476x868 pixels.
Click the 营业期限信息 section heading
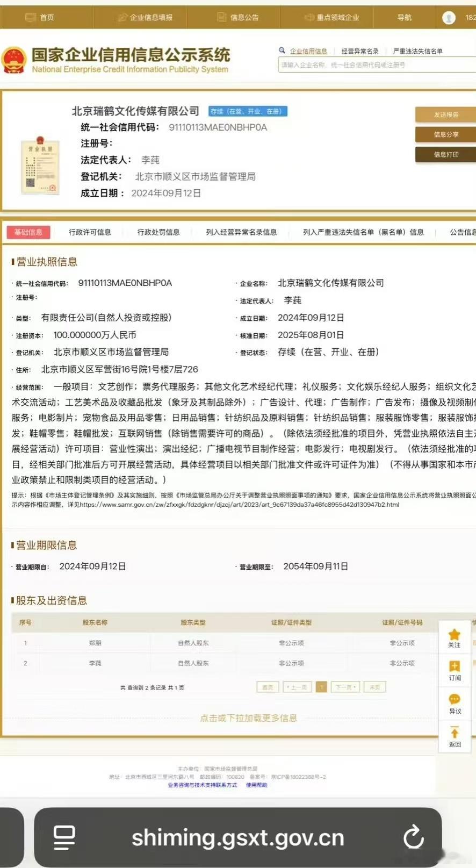pyautogui.click(x=46, y=545)
